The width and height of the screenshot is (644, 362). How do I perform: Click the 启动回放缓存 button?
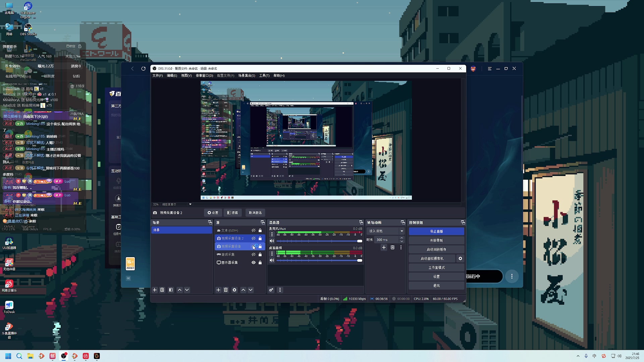436,249
